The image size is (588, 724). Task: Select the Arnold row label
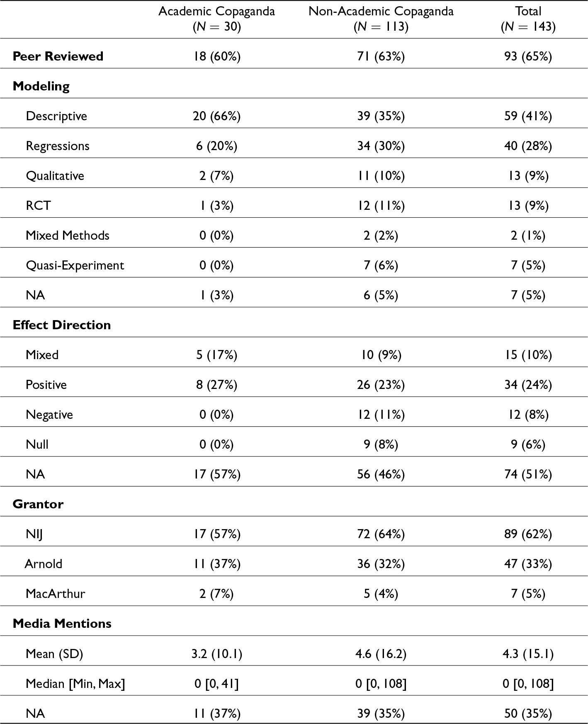(44, 564)
